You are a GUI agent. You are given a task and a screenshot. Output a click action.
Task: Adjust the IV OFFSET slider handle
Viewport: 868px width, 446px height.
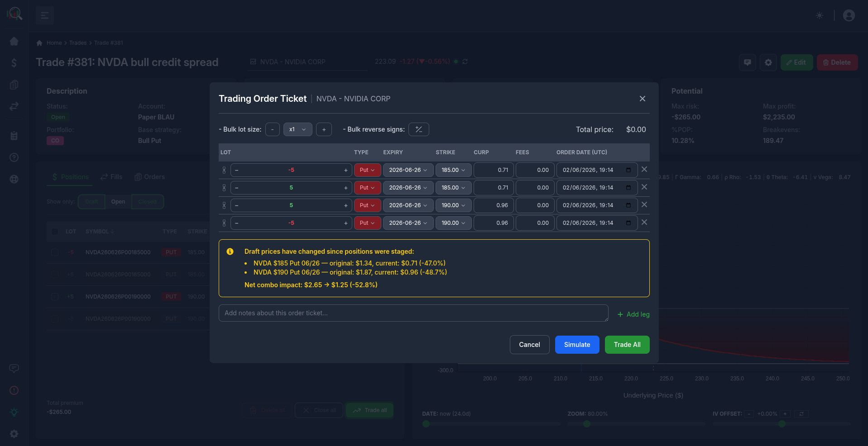click(x=782, y=424)
